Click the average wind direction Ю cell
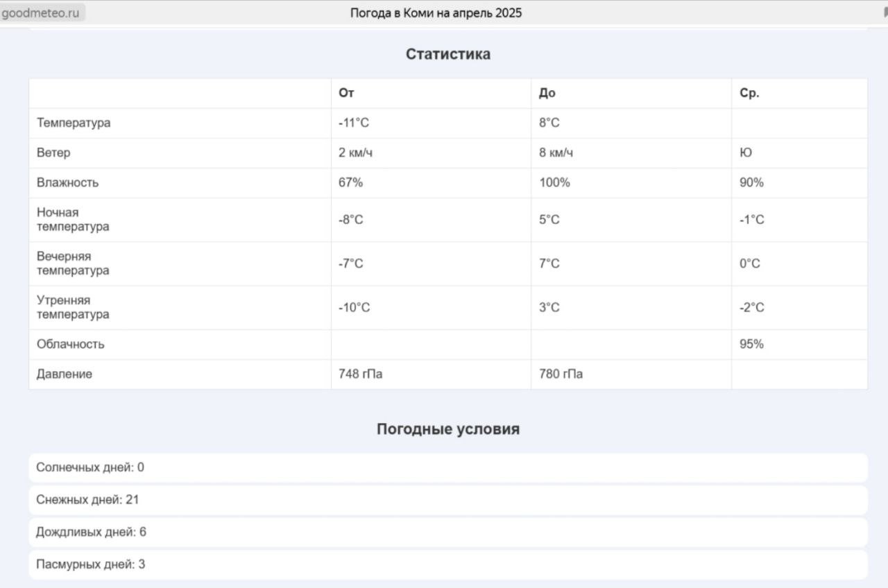888x588 pixels. [746, 153]
